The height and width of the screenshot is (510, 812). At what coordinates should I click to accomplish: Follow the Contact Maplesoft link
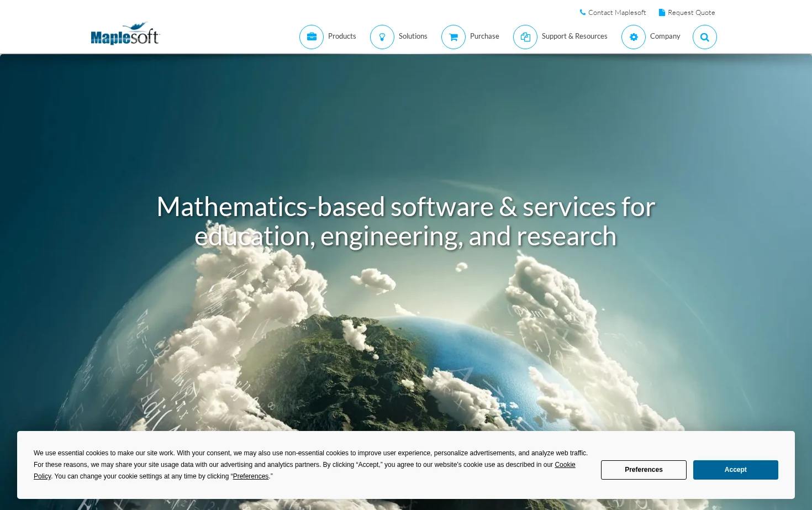[x=617, y=12]
